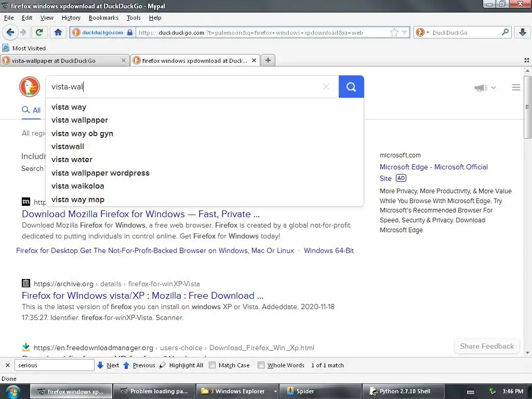Click the archive.org favicon icon

point(26,283)
